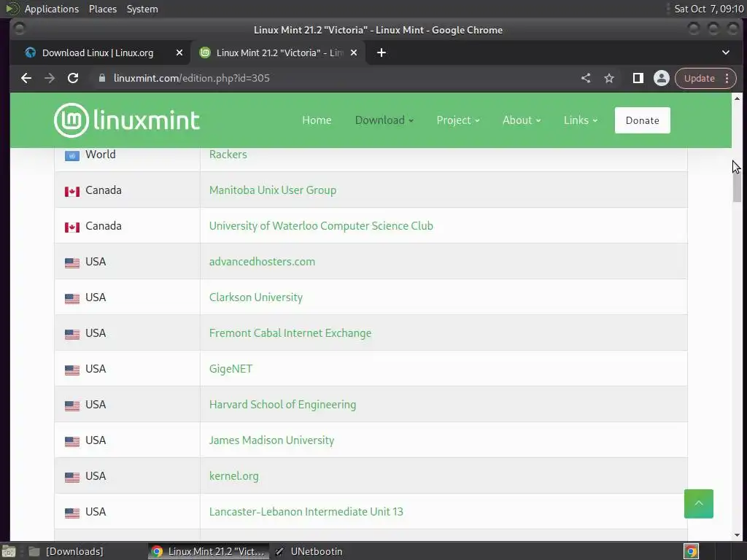Viewport: 747px width, 560px height.
Task: Go back to the previous page
Action: tap(26, 78)
